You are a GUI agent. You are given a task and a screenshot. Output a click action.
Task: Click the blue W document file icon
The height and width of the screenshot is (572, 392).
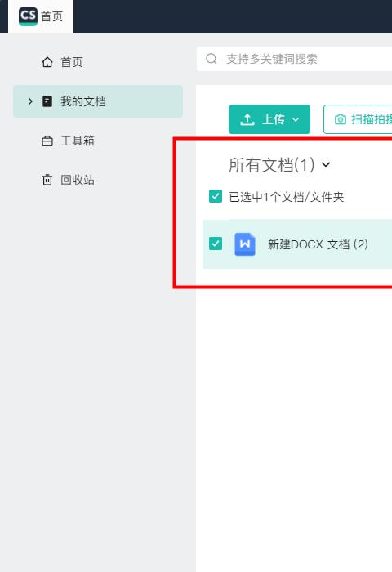245,244
